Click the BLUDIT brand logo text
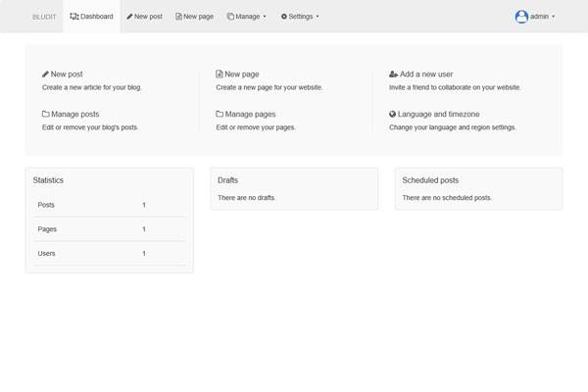 tap(43, 17)
